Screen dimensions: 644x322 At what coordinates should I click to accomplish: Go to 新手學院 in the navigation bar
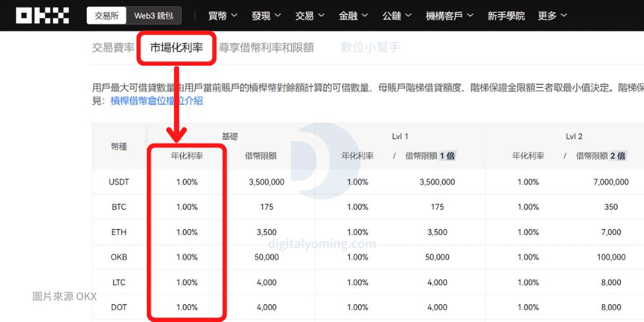click(x=506, y=15)
